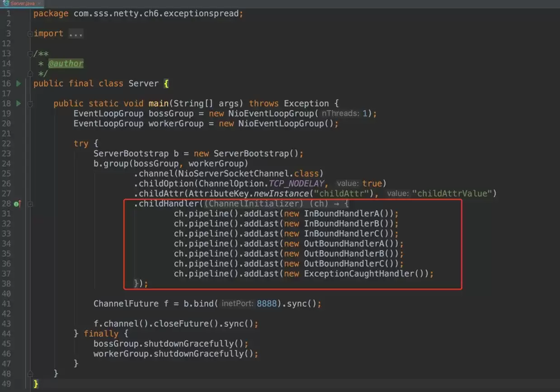Image resolution: width=560 pixels, height=392 pixels.
Task: Click the fold end marker on line 48
Action: pos(30,374)
